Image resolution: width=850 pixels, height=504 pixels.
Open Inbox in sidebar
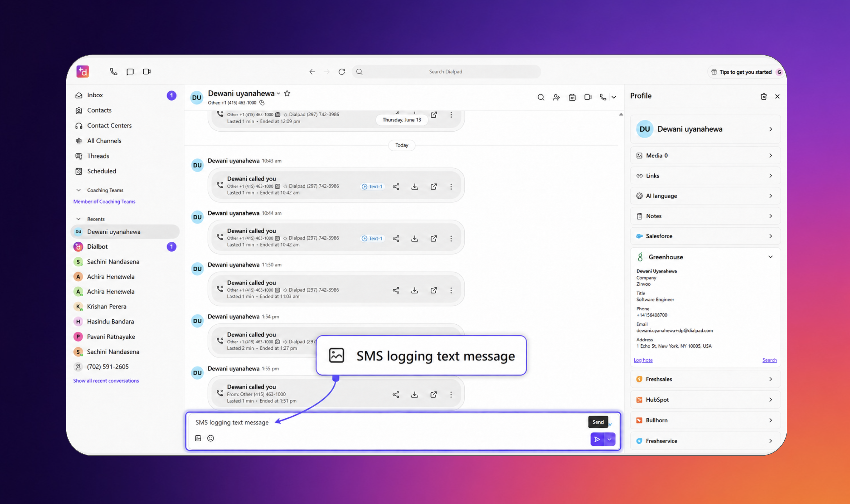(125, 95)
